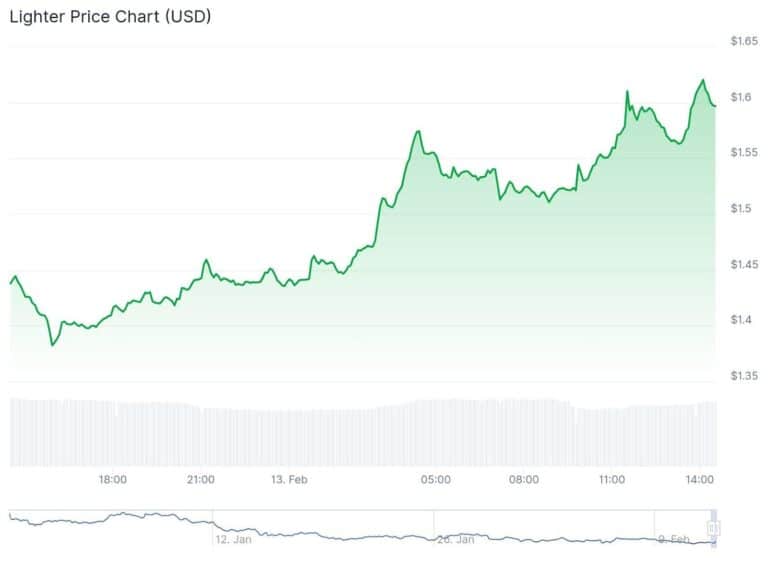Image resolution: width=768 pixels, height=561 pixels.
Task: Click the $1.5 price axis label
Action: [x=742, y=209]
